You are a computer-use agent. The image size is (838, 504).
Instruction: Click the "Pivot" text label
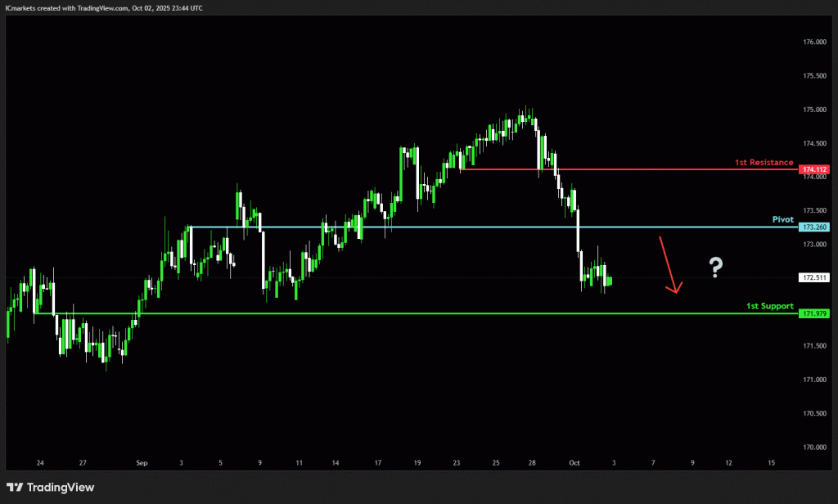coord(783,220)
